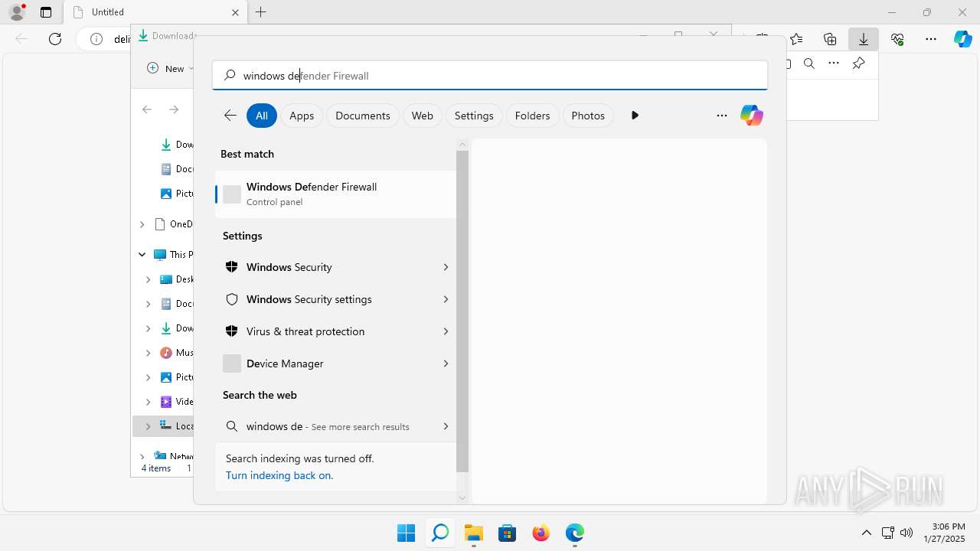Expand Virus & threat protection chevron

coord(446,331)
